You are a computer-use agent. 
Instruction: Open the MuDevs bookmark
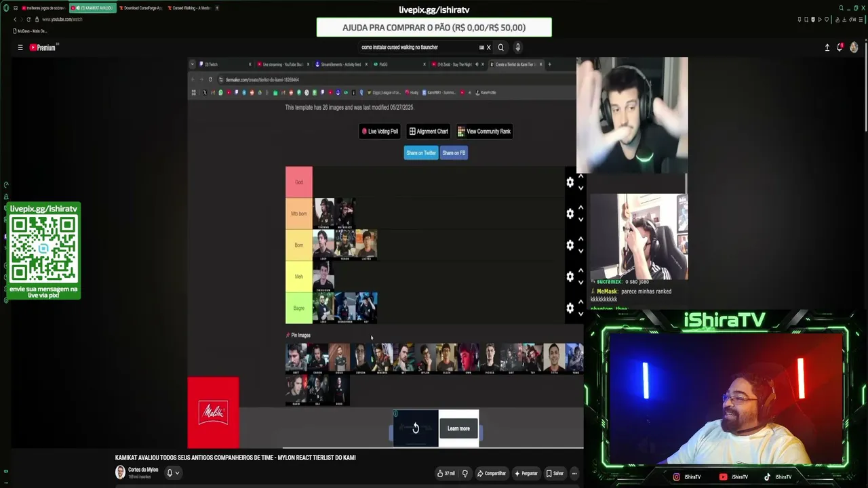point(30,31)
